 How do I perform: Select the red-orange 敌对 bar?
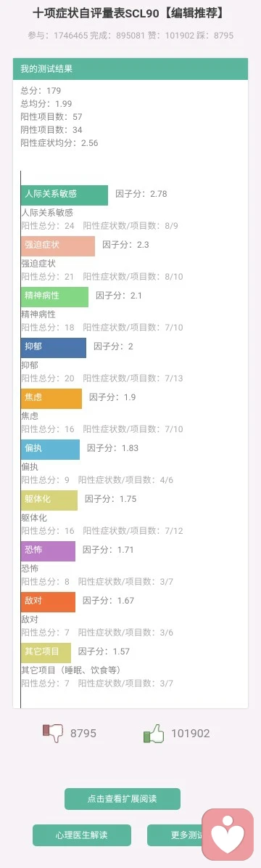tap(48, 601)
